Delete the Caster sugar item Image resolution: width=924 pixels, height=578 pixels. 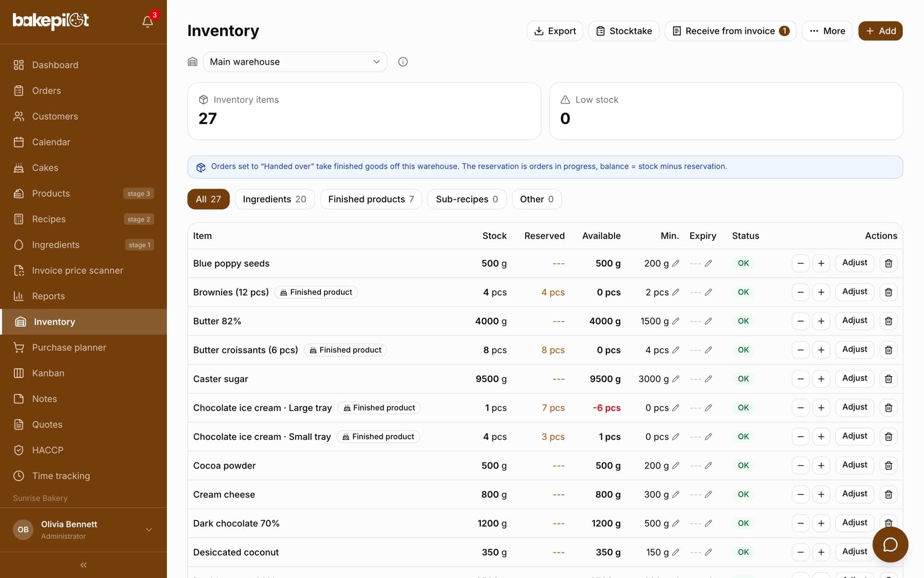click(889, 379)
